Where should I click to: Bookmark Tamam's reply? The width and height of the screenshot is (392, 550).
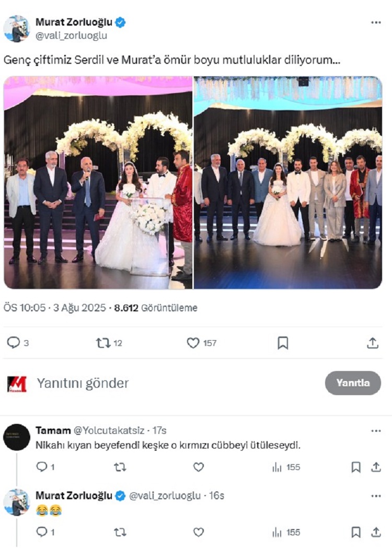pos(356,467)
